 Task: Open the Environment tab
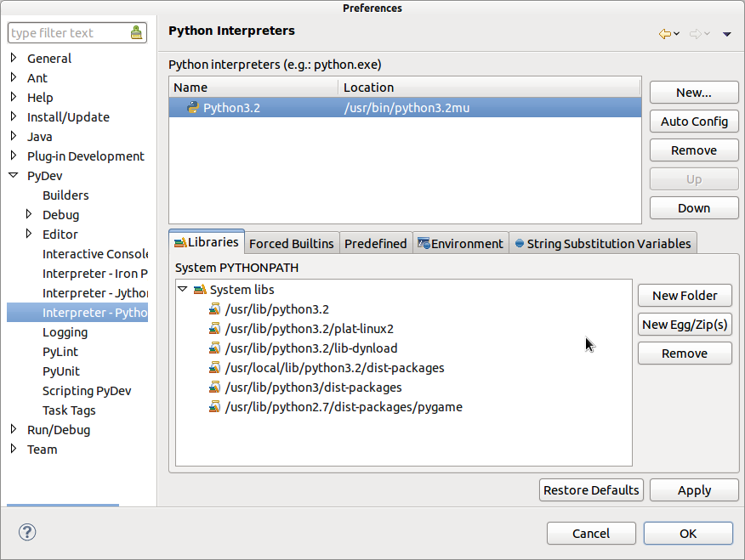(x=460, y=244)
